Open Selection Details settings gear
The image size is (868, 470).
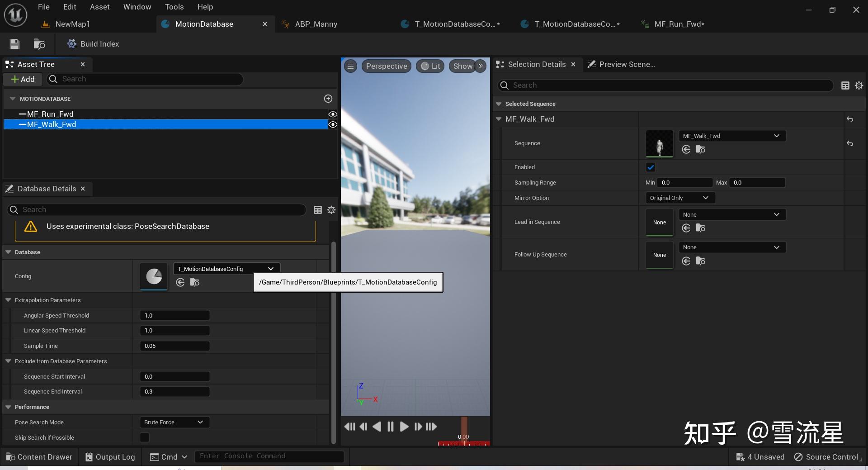click(859, 85)
